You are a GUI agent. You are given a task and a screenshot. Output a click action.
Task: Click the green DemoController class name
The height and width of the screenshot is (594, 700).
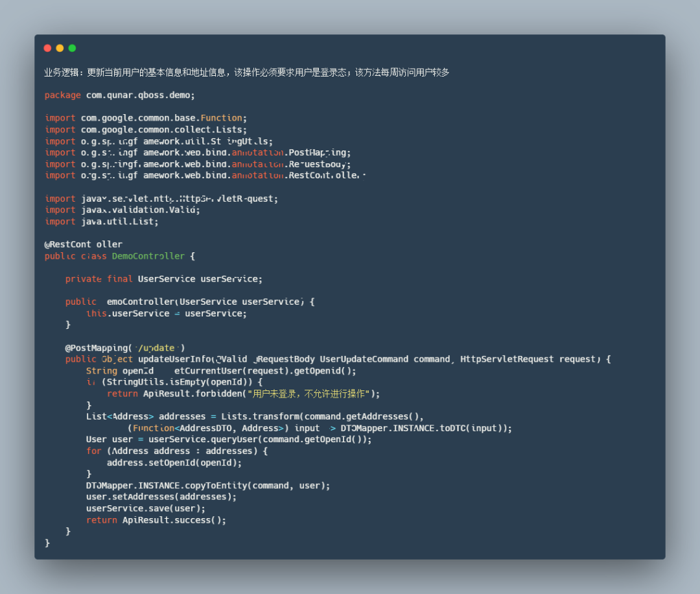pos(148,256)
